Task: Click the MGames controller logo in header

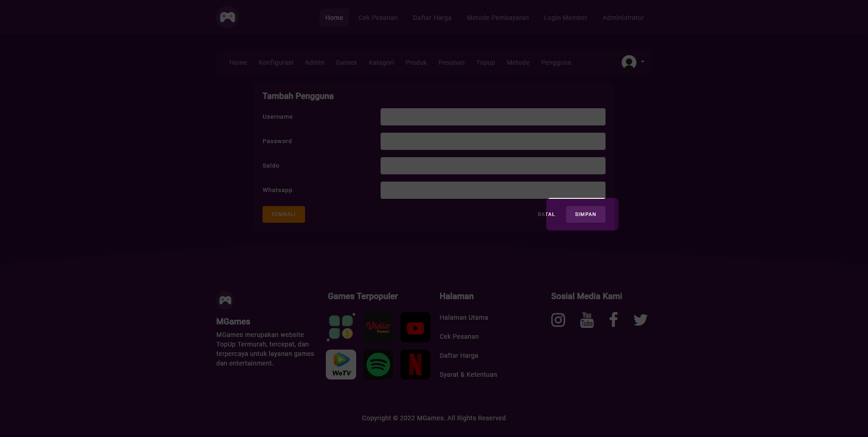Action: tap(227, 17)
